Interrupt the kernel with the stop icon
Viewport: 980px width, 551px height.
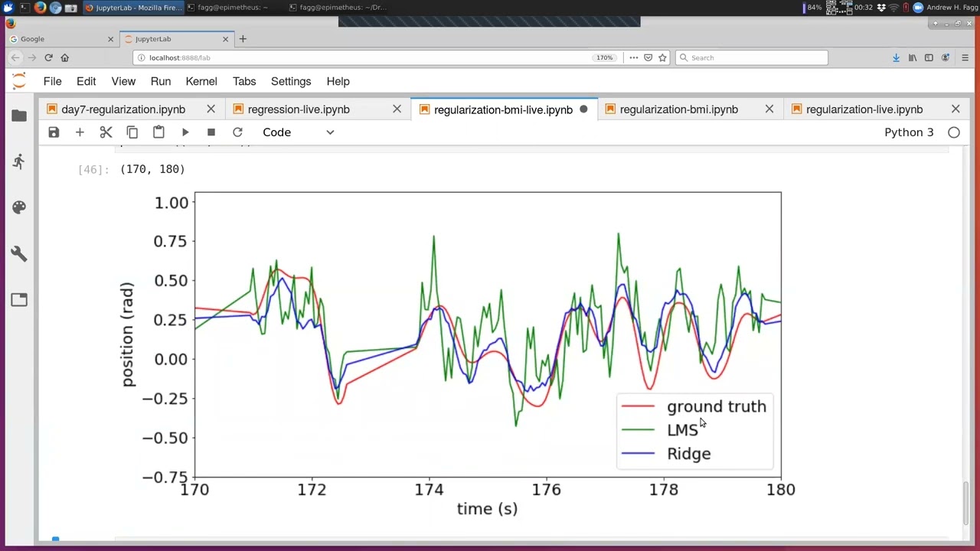click(x=211, y=132)
